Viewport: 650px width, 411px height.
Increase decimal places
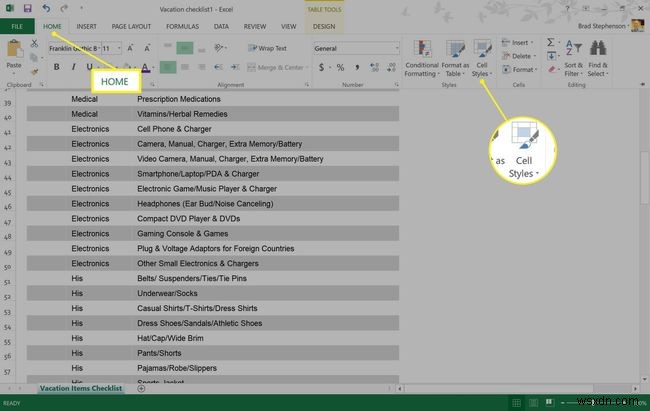pyautogui.click(x=374, y=67)
